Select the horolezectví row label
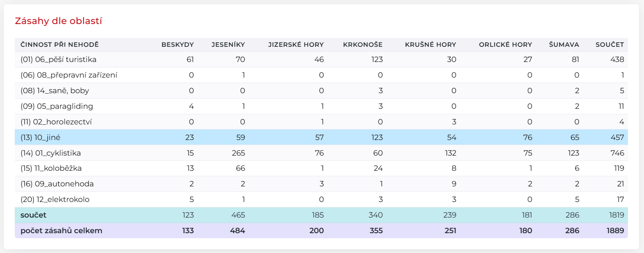 [x=56, y=122]
